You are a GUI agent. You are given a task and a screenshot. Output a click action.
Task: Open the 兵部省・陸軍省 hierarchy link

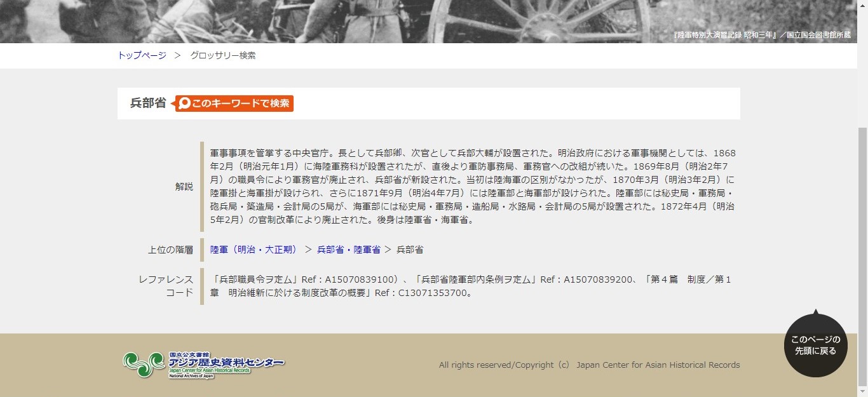pos(349,250)
